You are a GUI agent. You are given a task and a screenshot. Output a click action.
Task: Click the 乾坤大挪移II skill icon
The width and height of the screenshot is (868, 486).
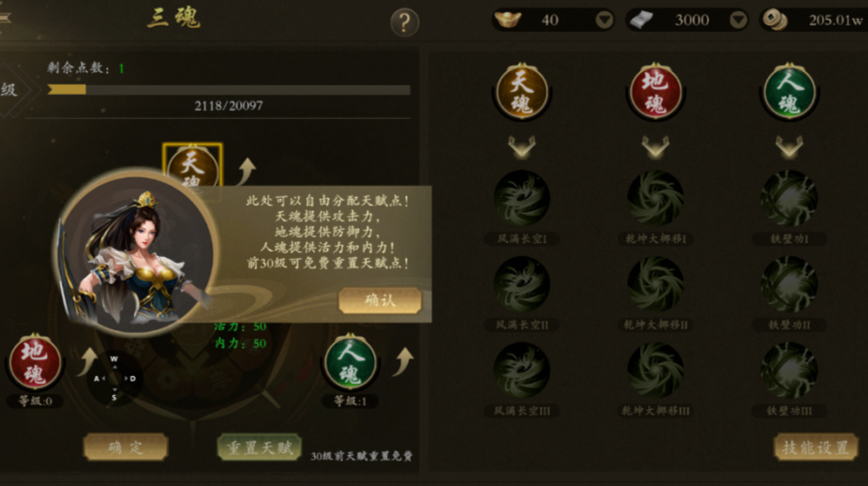[x=655, y=284]
